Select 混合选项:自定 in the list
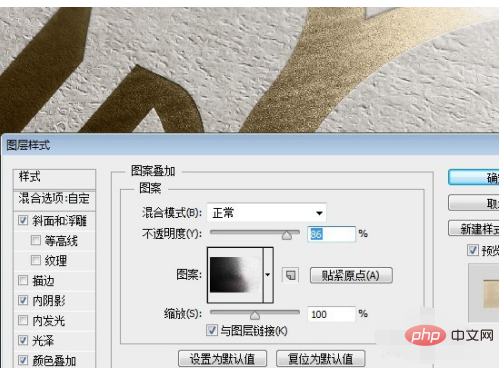The image size is (504, 368). point(55,199)
